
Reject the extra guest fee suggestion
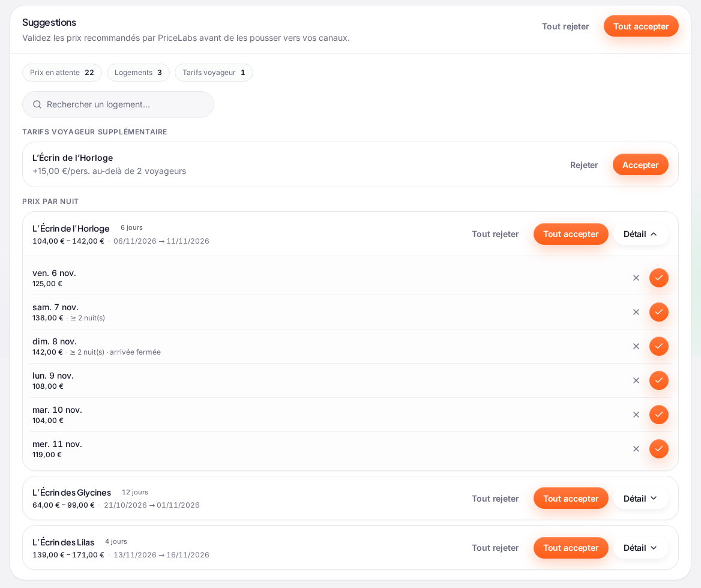coord(584,165)
